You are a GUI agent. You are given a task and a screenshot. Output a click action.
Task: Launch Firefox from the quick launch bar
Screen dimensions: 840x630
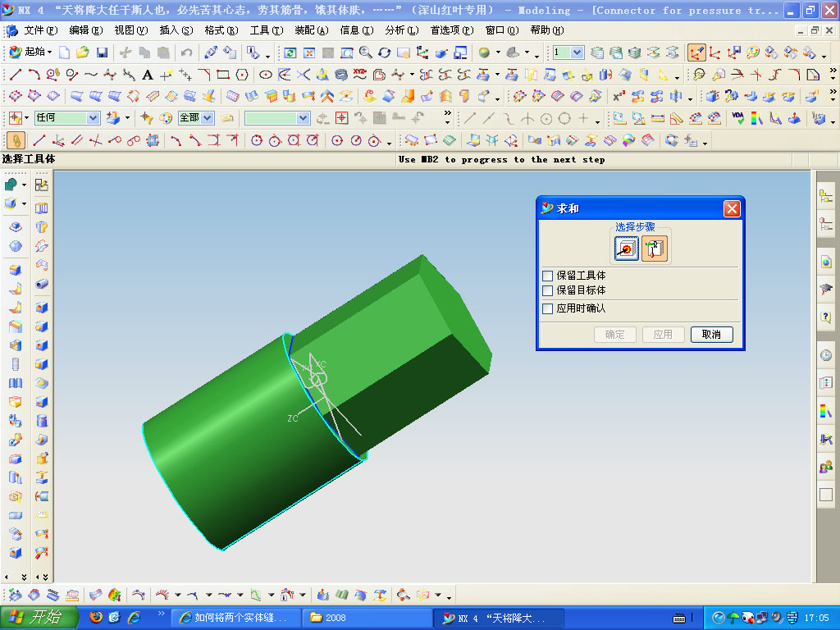coord(96,617)
